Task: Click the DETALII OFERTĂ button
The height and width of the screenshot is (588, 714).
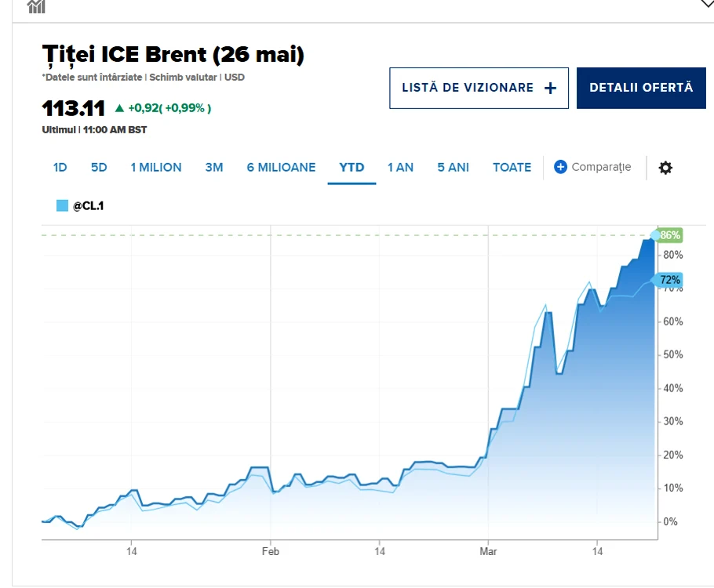Action: (x=641, y=88)
